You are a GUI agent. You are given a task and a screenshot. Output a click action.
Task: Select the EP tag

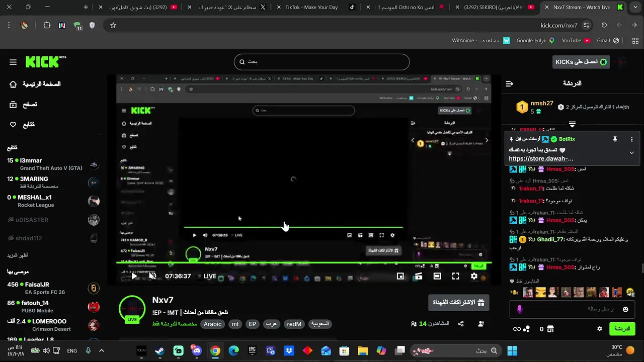click(x=253, y=324)
